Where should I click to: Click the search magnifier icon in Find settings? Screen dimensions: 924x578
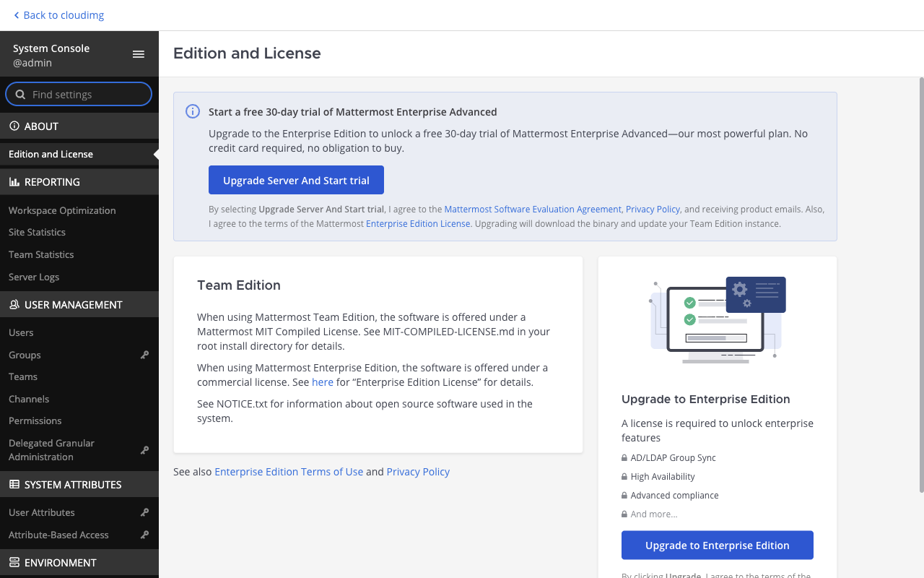coord(20,95)
